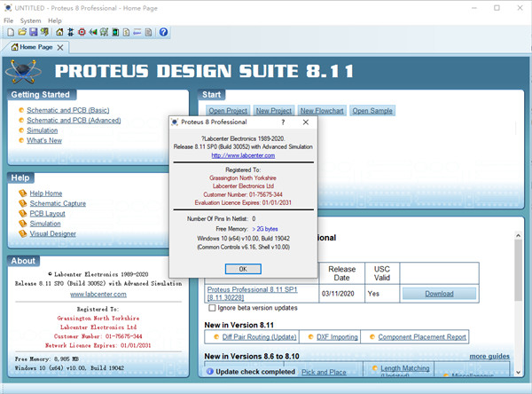532x394 pixels.
Task: Open DXF Importing guide
Action: click(337, 337)
